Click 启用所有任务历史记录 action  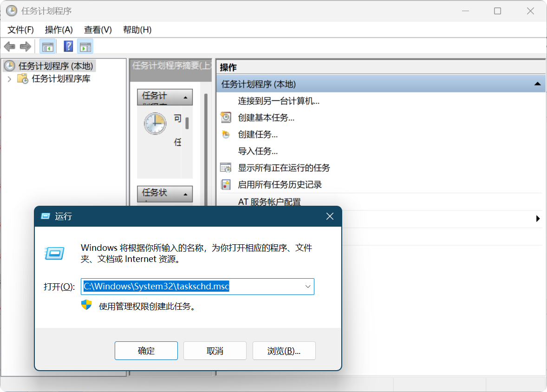[280, 185]
